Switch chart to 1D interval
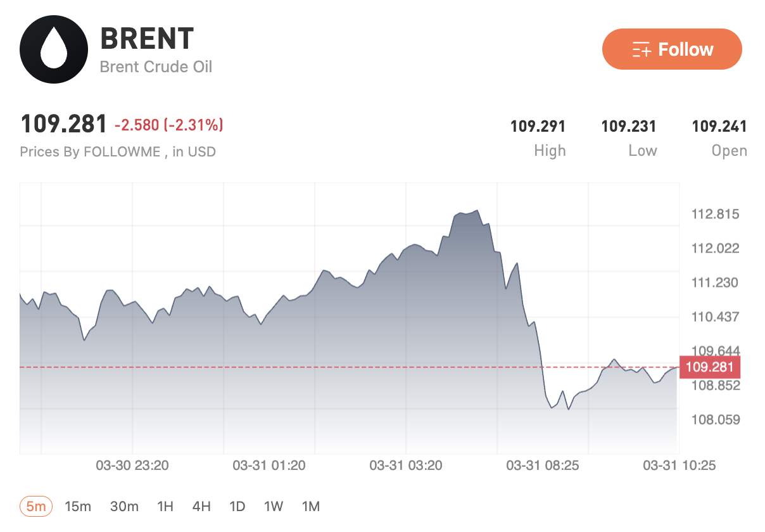The image size is (765, 532). pyautogui.click(x=237, y=506)
